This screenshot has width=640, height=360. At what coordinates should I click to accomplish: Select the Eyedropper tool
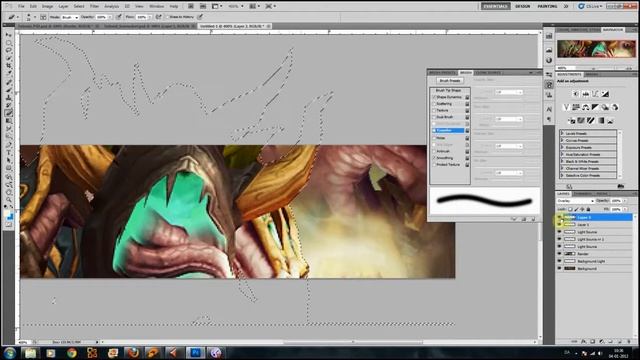9,74
